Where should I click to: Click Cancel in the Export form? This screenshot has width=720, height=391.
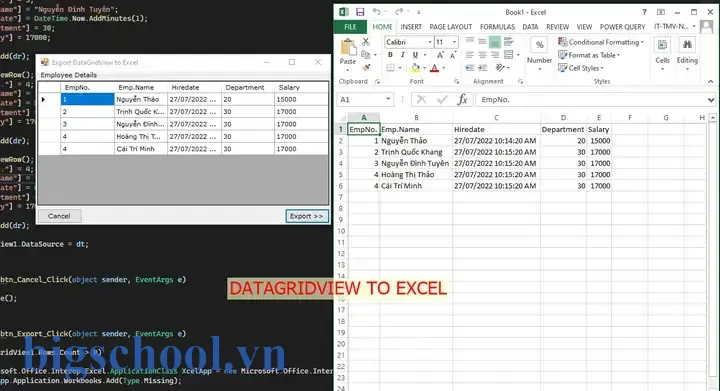click(59, 216)
